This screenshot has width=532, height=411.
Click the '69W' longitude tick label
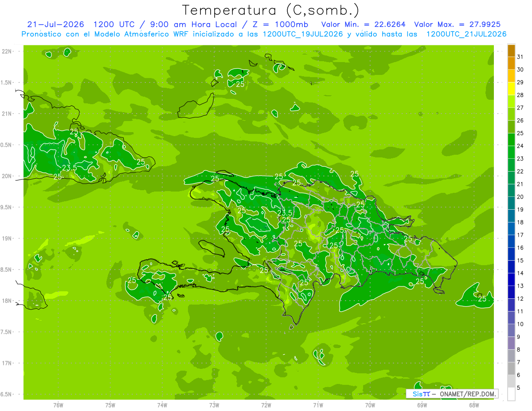pos(422,405)
